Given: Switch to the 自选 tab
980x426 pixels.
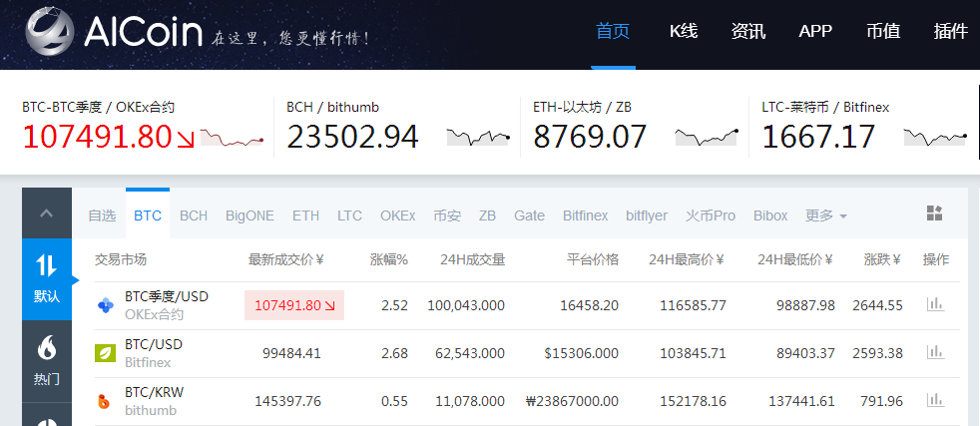Looking at the screenshot, I should pos(102,215).
